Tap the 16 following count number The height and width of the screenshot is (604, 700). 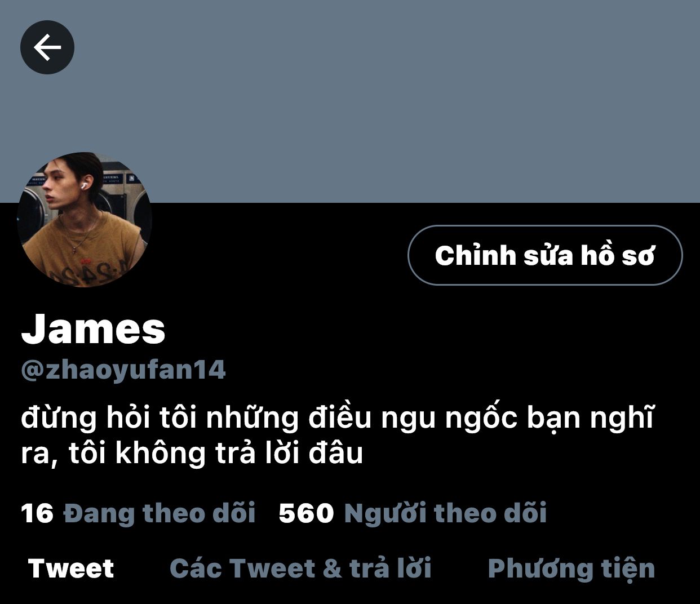[x=37, y=513]
